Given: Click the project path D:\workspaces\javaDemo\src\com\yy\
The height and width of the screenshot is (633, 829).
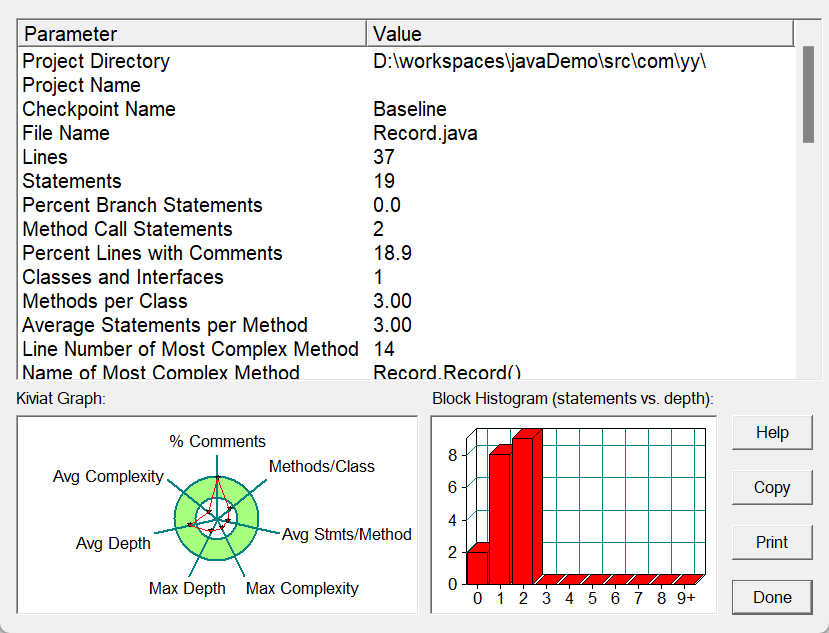Looking at the screenshot, I should (539, 61).
